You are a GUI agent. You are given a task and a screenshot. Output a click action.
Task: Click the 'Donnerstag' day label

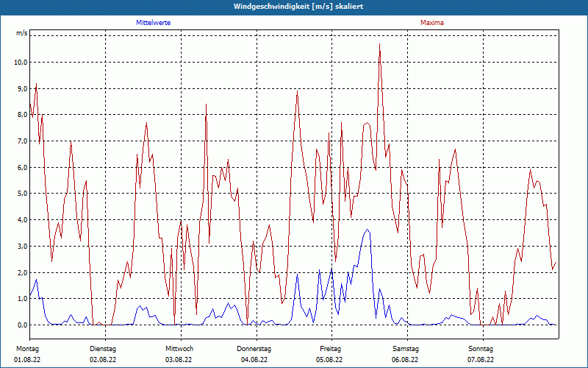[254, 349]
